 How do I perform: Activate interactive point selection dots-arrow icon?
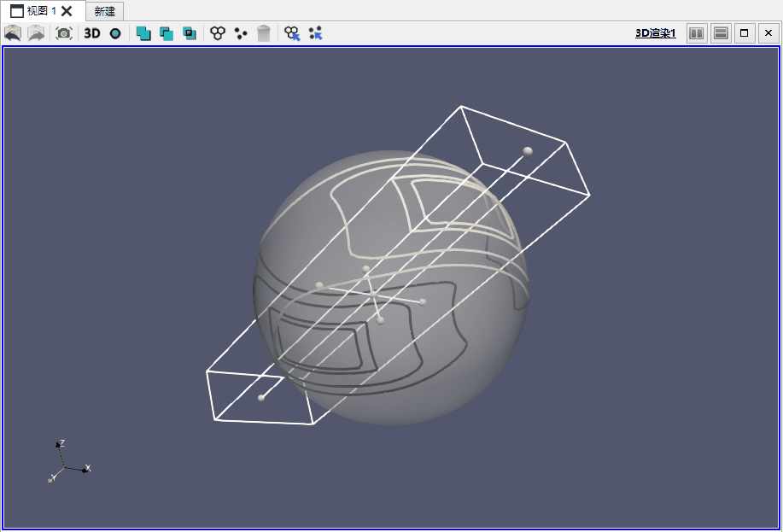pos(316,33)
